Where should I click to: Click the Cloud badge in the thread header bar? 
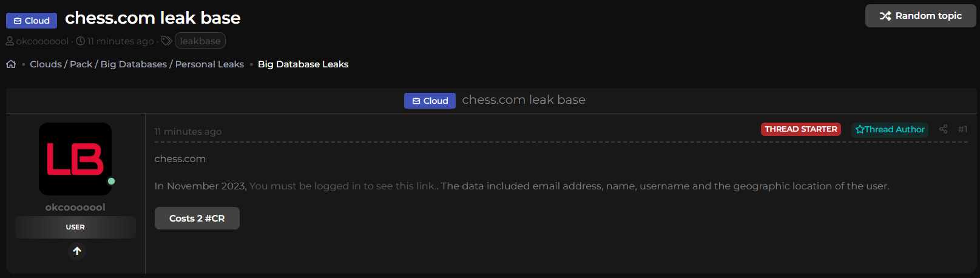click(430, 101)
